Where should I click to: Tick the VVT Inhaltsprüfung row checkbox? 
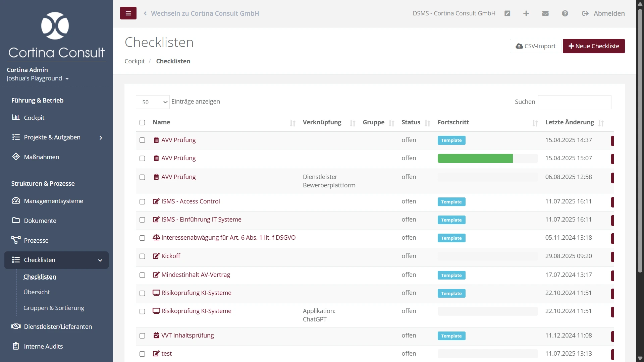click(x=142, y=336)
